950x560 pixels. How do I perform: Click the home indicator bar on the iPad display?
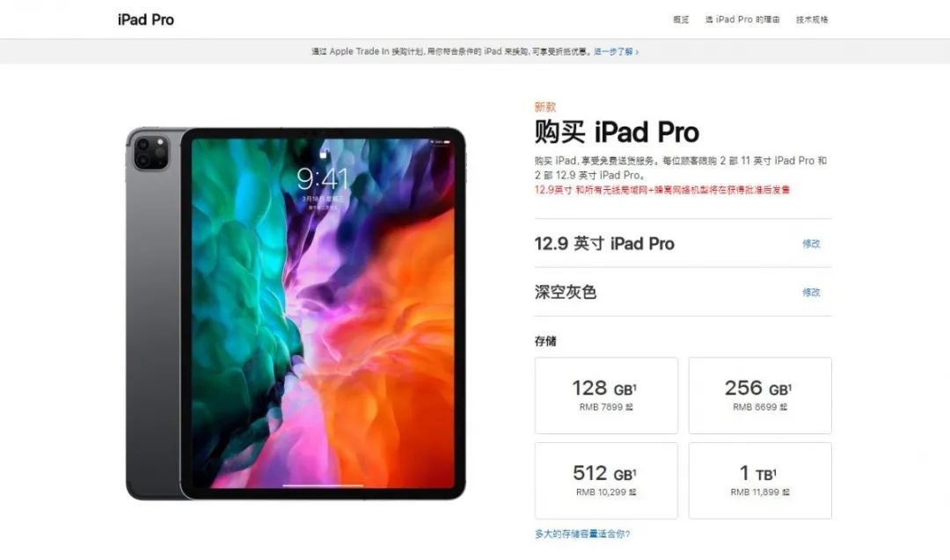click(323, 485)
